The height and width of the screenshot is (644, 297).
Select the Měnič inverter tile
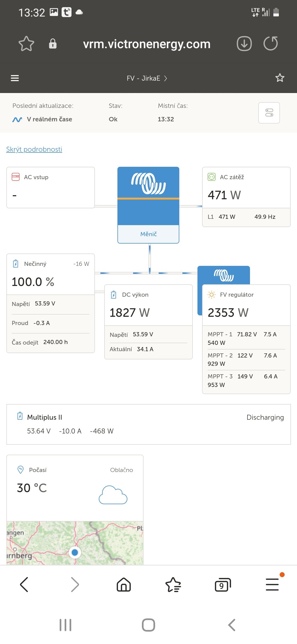(x=148, y=205)
